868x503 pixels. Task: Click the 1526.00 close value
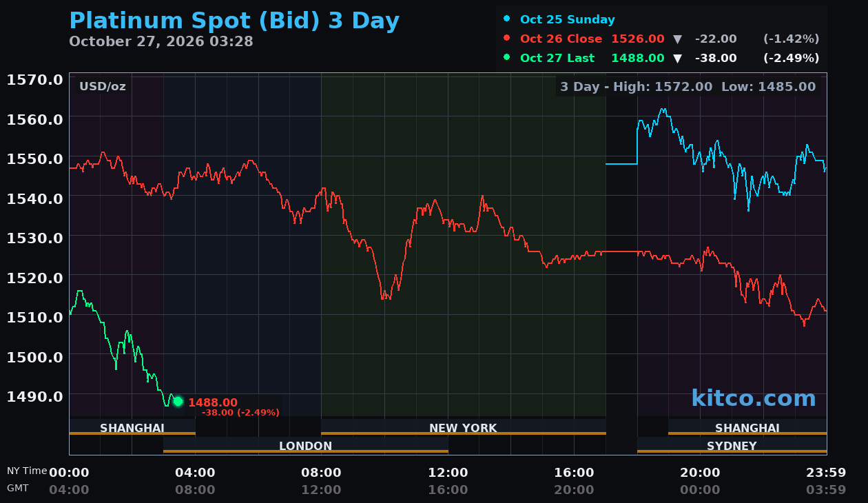point(638,39)
